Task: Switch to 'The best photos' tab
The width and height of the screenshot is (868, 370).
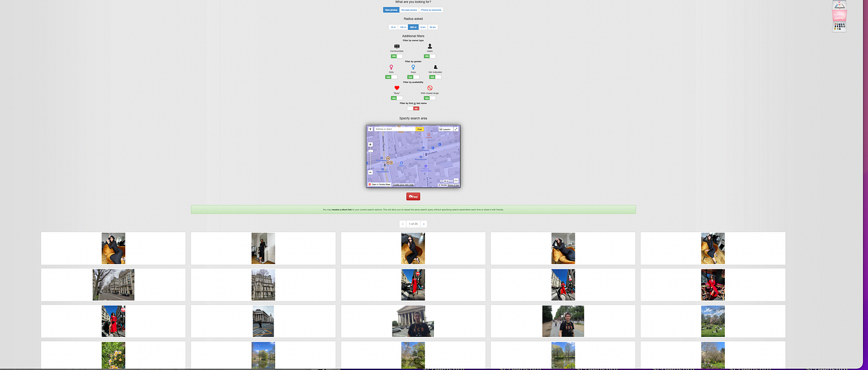Action: pos(408,9)
